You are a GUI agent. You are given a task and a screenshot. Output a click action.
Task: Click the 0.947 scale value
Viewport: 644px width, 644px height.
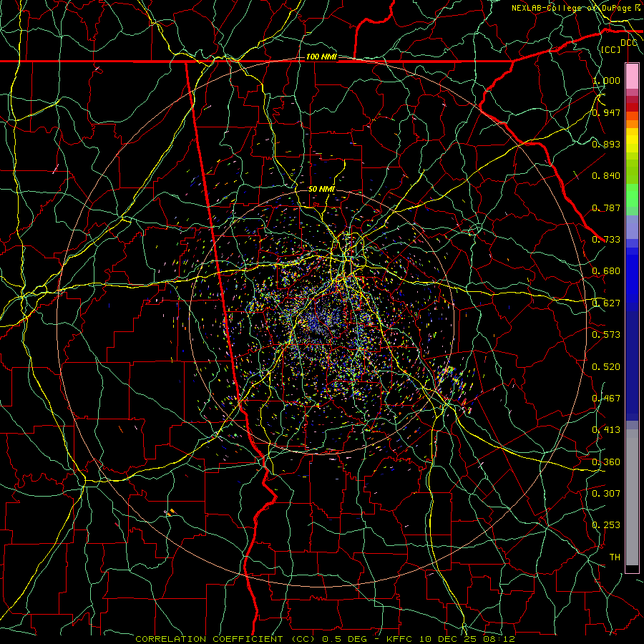pyautogui.click(x=606, y=112)
